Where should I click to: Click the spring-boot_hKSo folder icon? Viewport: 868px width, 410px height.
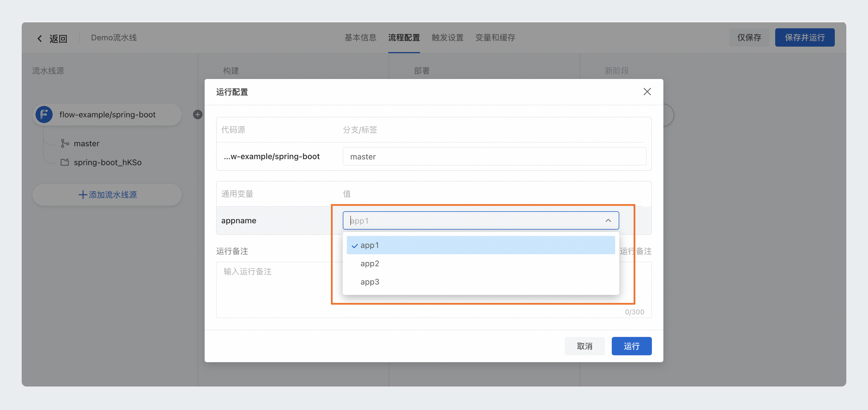click(x=64, y=162)
